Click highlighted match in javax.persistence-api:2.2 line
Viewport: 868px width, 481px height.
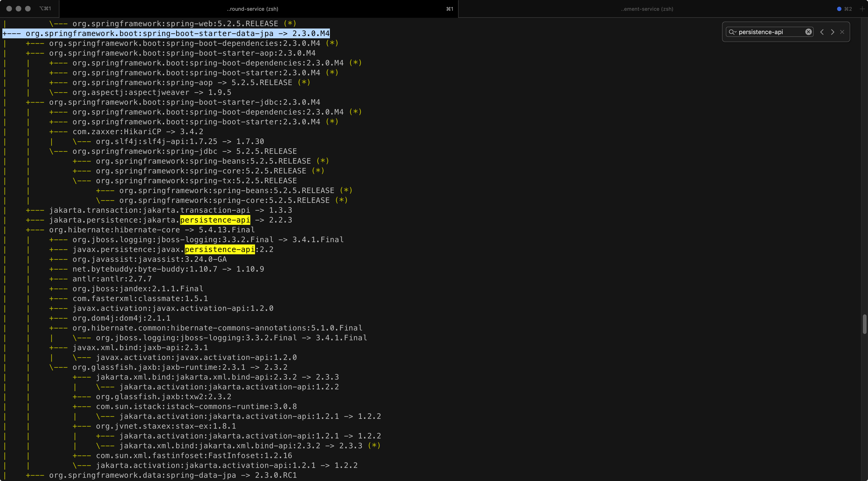pyautogui.click(x=220, y=249)
